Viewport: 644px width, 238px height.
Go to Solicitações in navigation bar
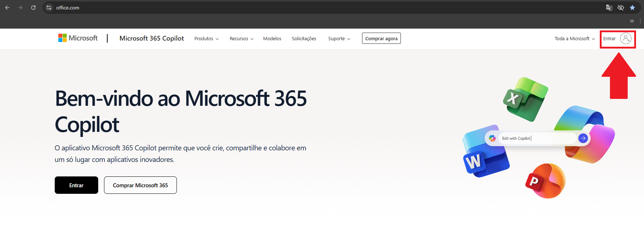point(304,39)
